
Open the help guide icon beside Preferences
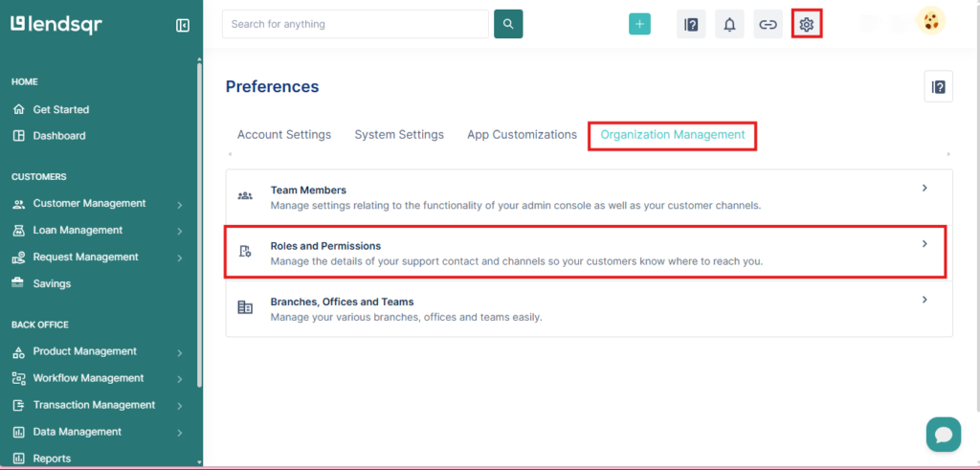[x=938, y=87]
